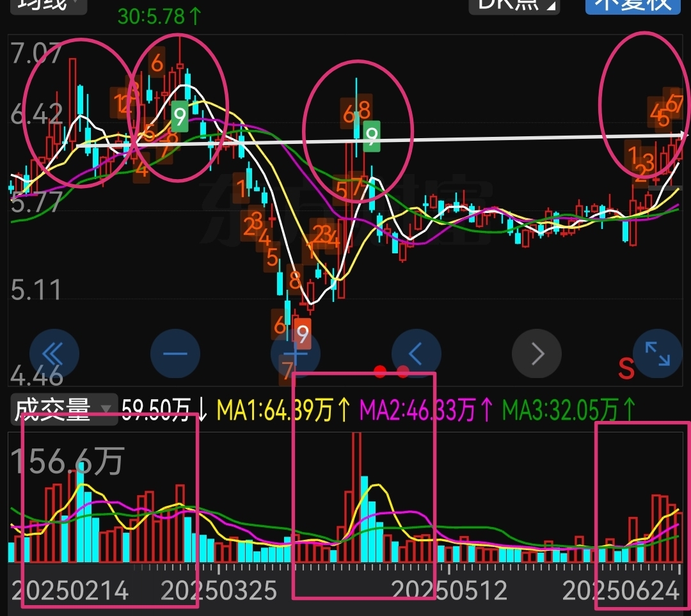The height and width of the screenshot is (616, 691).
Task: Tap the 5.11 price axis label
Action: point(35,290)
